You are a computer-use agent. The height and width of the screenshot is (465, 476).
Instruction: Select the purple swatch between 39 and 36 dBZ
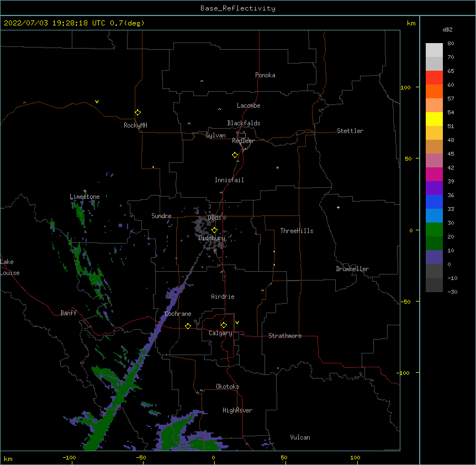(434, 188)
